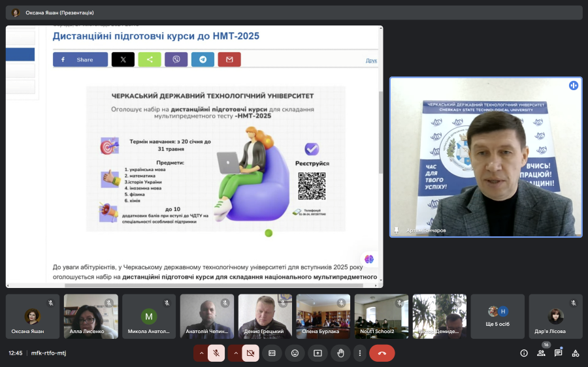Expand the 'Ще 5 осіб' tile
Viewport: 588px width, 367px height.
point(498,317)
